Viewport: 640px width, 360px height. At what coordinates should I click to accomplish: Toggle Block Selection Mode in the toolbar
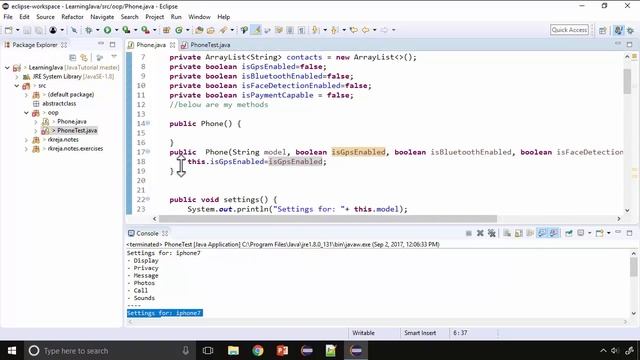(290, 30)
